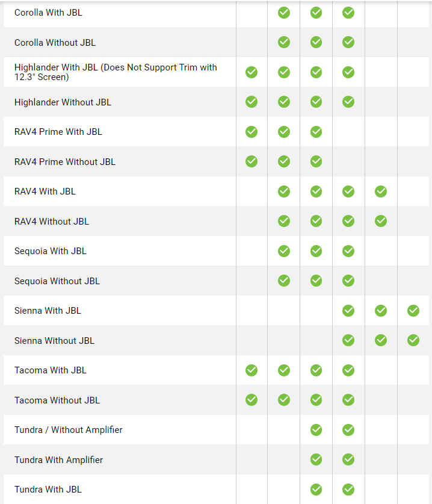Click last checkmark in Sienna Without JBL row

click(413, 340)
